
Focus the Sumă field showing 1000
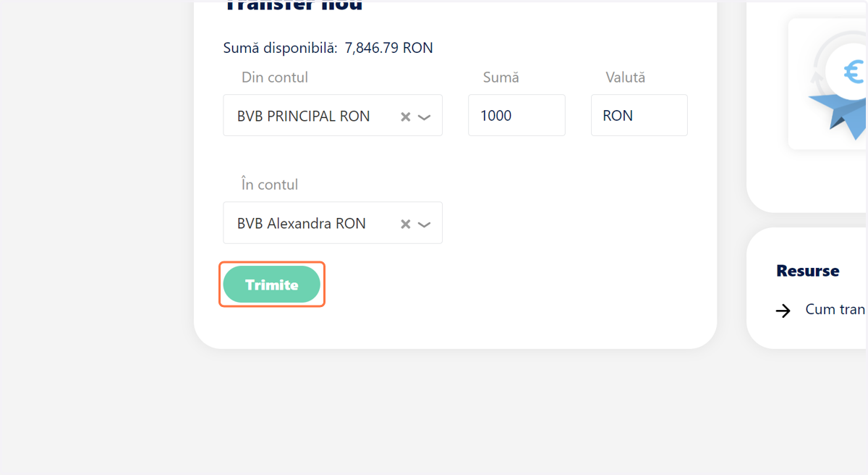click(516, 115)
